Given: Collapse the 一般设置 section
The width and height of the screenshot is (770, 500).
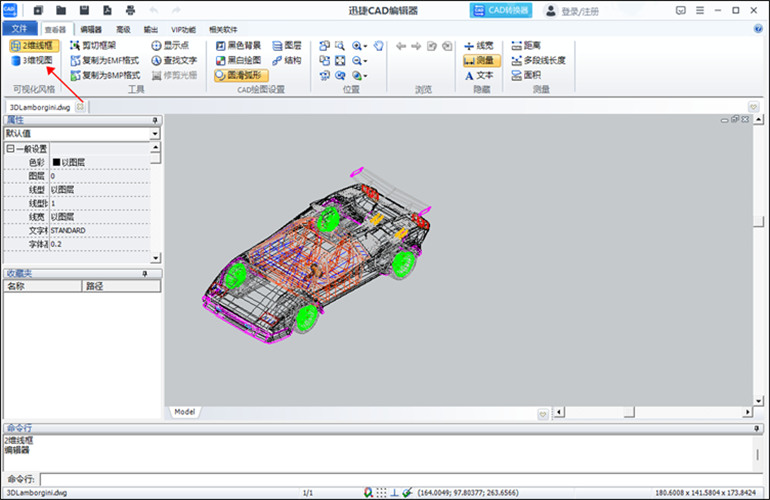Looking at the screenshot, I should point(10,148).
